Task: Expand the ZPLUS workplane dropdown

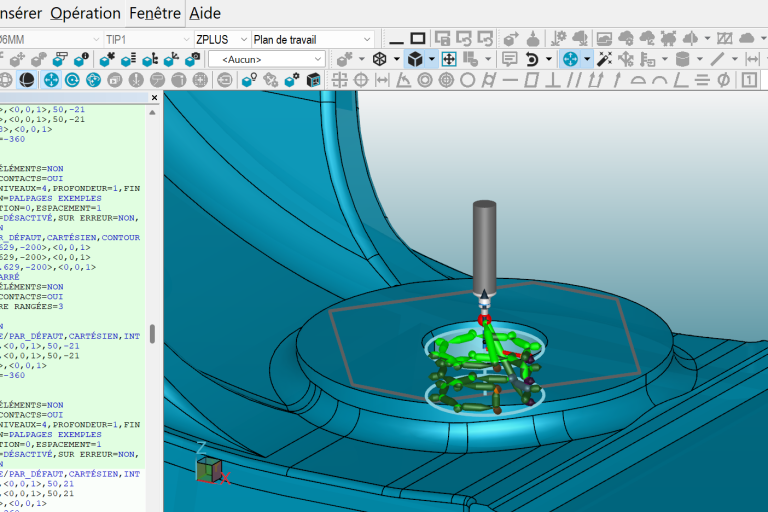Action: [x=243, y=39]
